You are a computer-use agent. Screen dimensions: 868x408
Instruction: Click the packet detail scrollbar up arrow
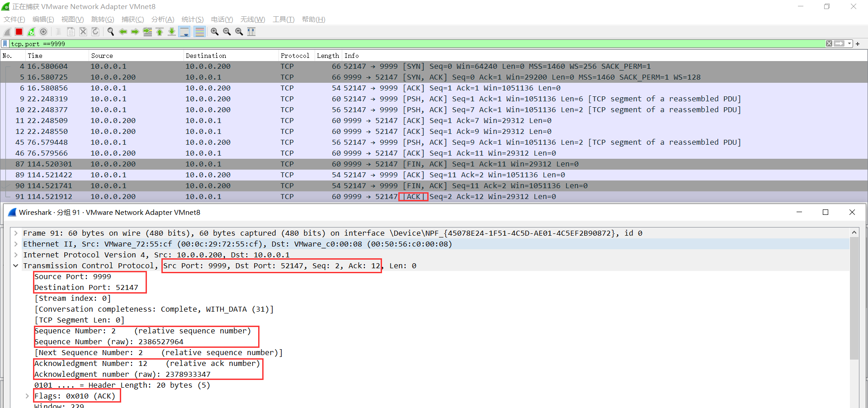(854, 232)
